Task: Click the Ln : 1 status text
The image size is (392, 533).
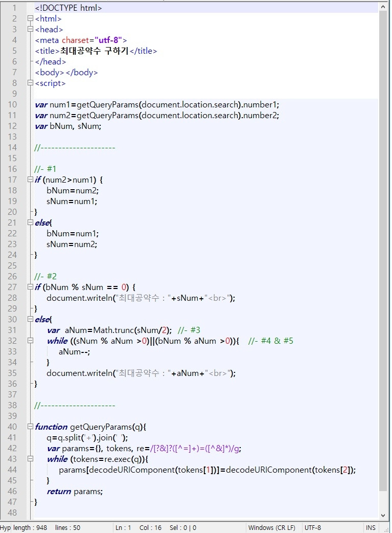Action: click(x=123, y=527)
